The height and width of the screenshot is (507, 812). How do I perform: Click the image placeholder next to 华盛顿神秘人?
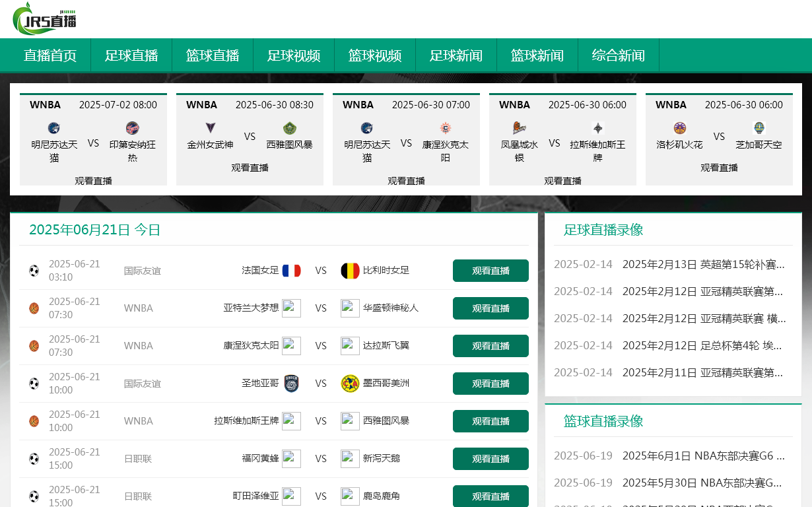click(x=350, y=308)
